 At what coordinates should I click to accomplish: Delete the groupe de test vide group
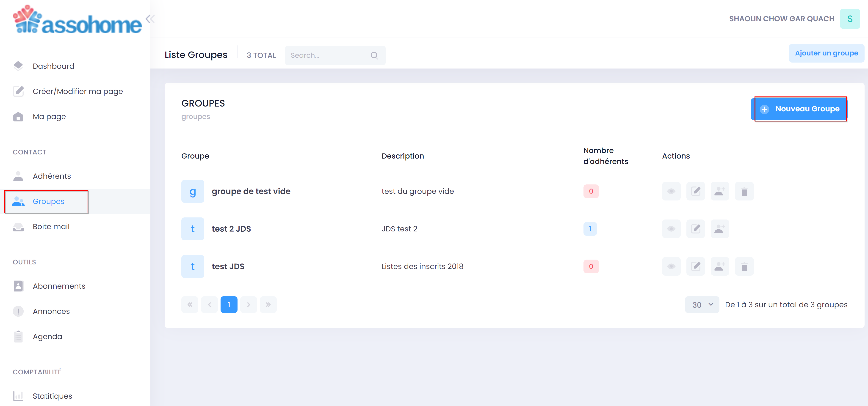pyautogui.click(x=744, y=191)
